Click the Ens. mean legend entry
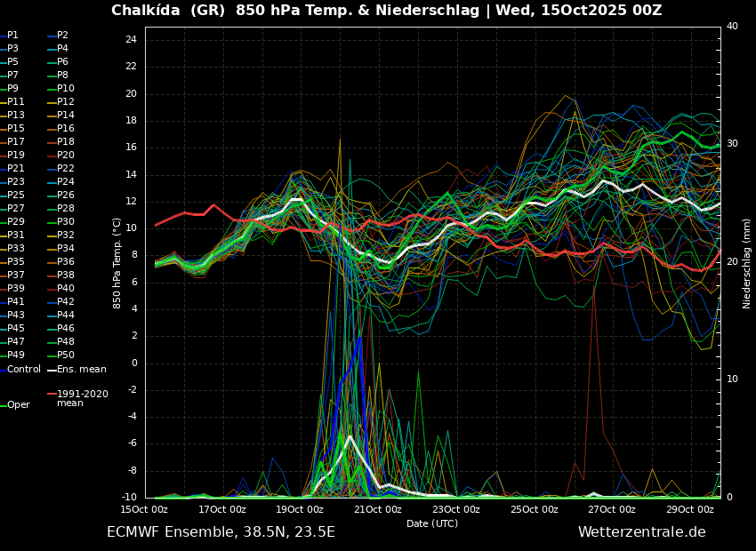 click(81, 369)
